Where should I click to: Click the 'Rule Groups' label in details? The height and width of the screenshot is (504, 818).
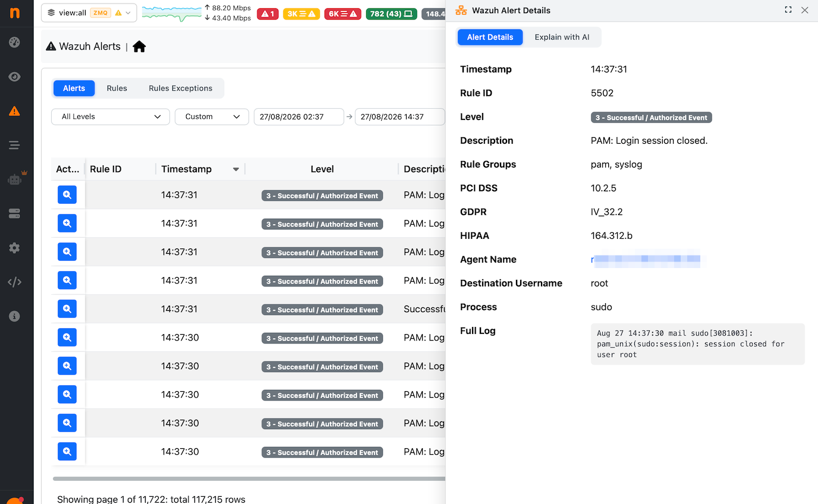tap(488, 165)
